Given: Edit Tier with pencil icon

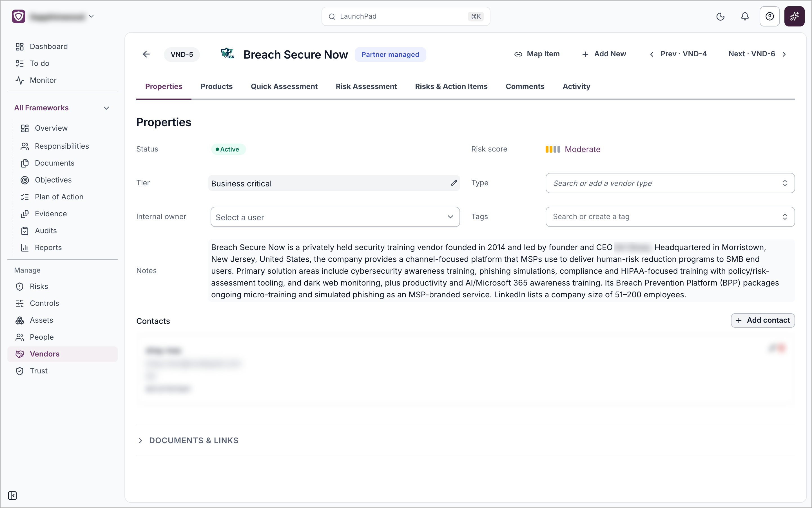Looking at the screenshot, I should click(x=454, y=183).
